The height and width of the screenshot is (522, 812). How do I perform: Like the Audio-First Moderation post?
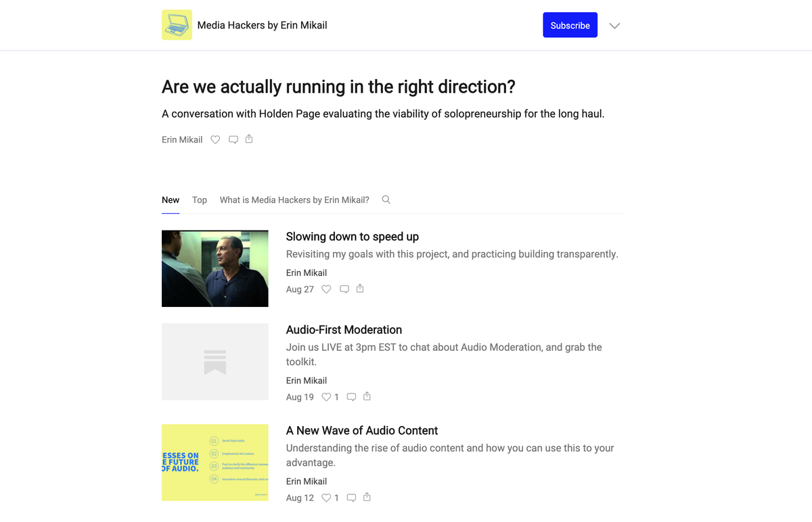(326, 397)
